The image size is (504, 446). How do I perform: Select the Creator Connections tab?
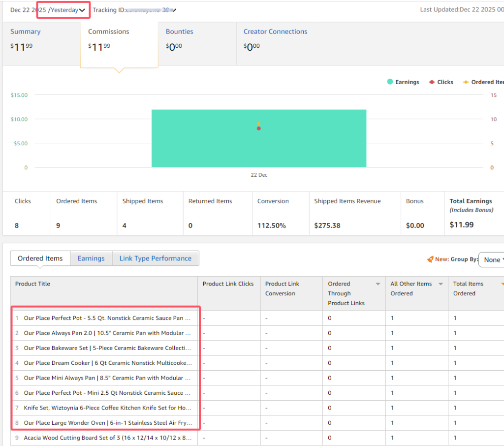point(275,32)
